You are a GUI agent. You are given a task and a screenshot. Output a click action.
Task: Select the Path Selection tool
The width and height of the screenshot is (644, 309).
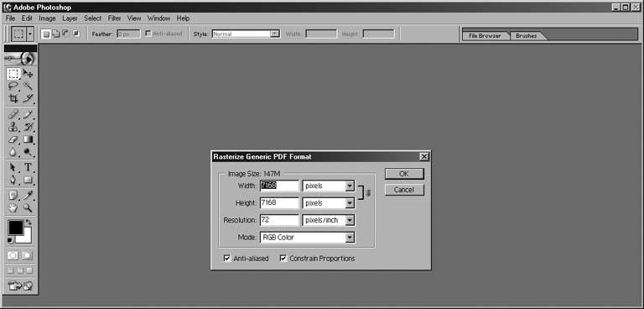(13, 167)
